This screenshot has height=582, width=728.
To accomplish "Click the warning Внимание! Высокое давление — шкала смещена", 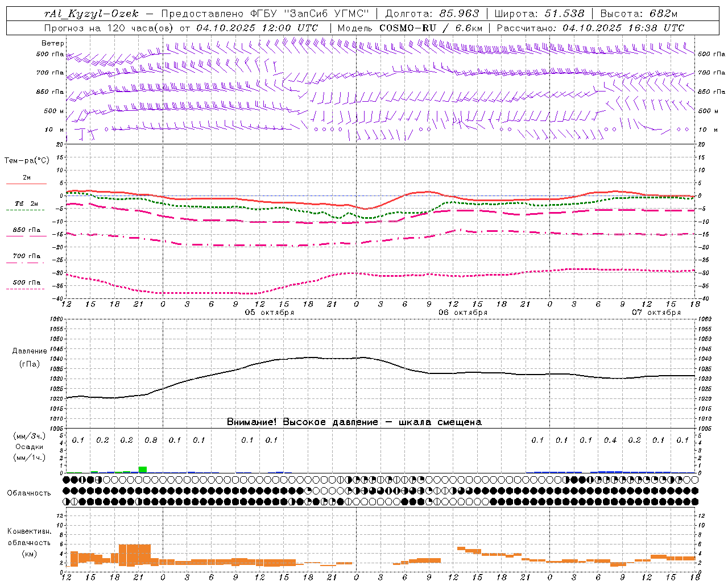I will coord(354,422).
